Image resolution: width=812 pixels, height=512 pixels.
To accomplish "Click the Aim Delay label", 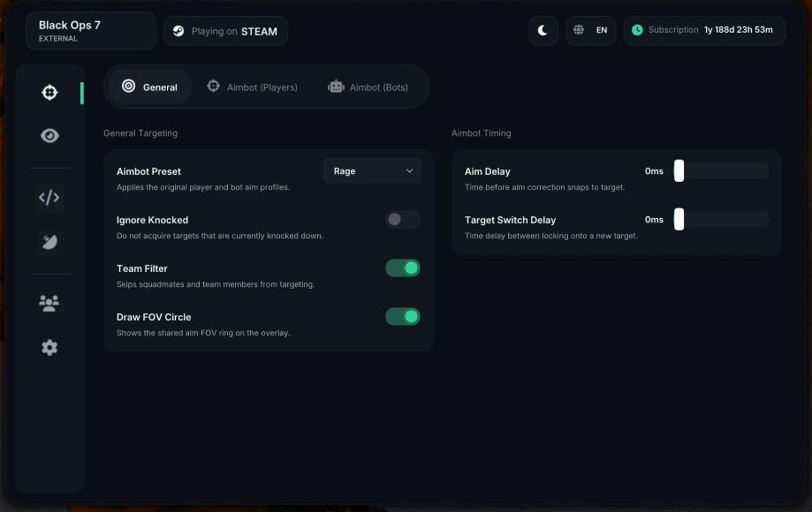I will point(488,172).
